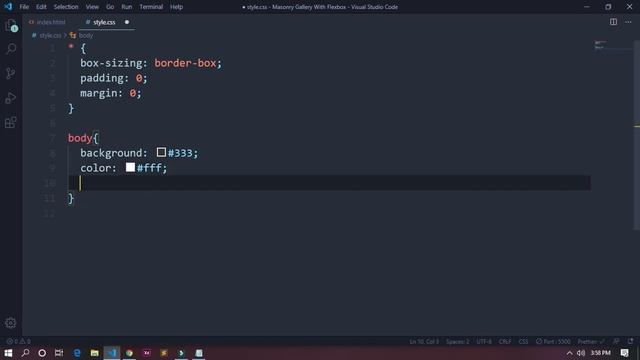Place cursor on active empty line 10
The image size is (640, 360).
click(x=329, y=183)
